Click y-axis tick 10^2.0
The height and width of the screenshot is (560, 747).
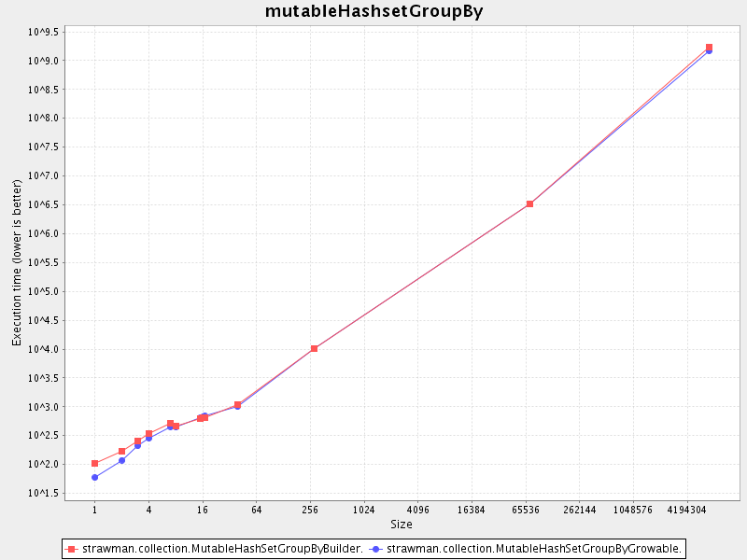(43, 464)
